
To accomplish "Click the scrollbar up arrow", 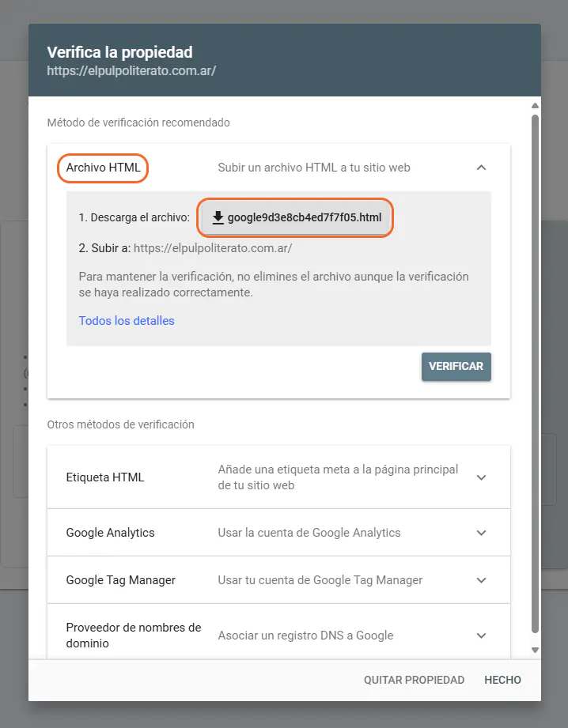I will [x=533, y=104].
